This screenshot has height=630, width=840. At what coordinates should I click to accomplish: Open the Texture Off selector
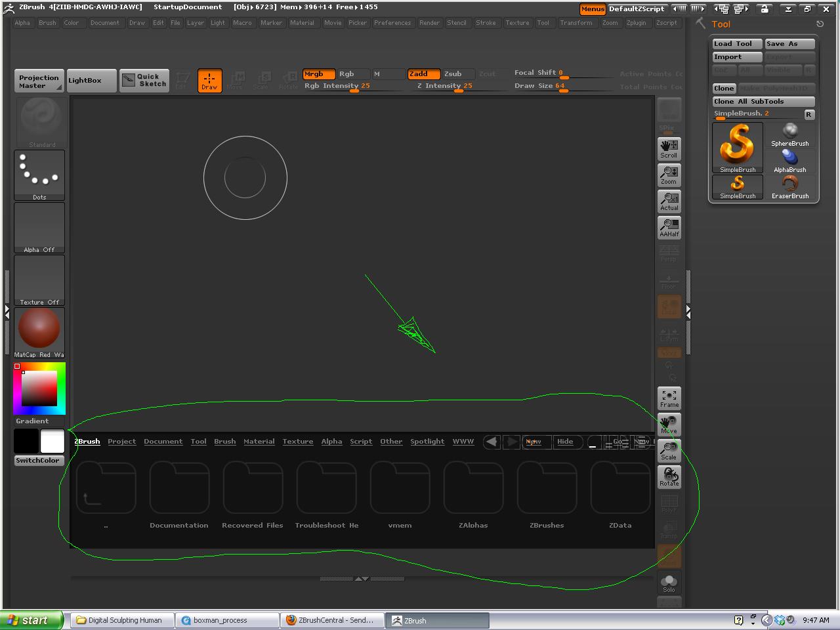coord(39,280)
